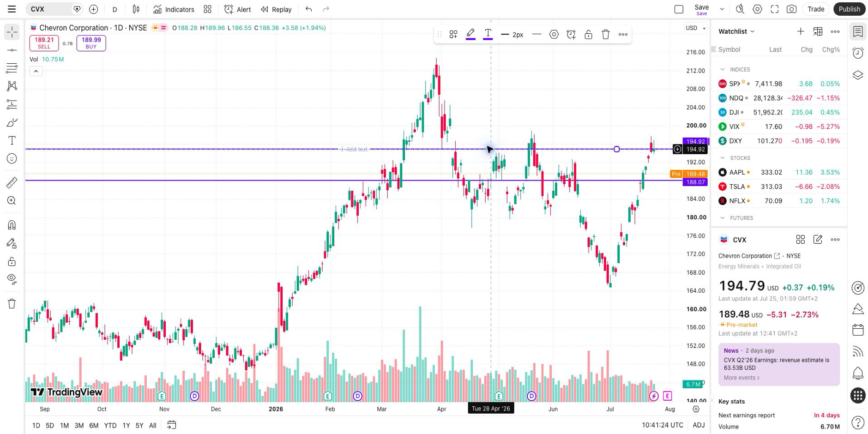The image size is (868, 434).
Task: Select the text annotation tool
Action: [12, 140]
